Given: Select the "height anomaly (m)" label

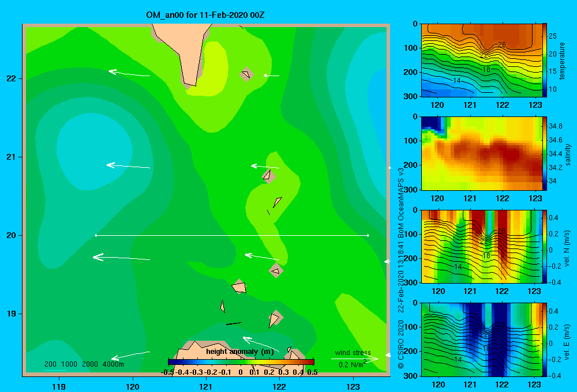Looking at the screenshot, I should tap(240, 352).
